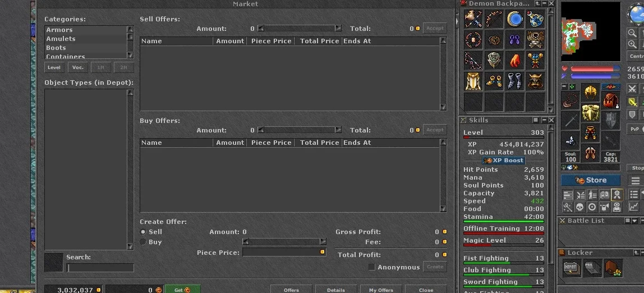Open the equipped red backpack slot

pyautogui.click(x=611, y=100)
